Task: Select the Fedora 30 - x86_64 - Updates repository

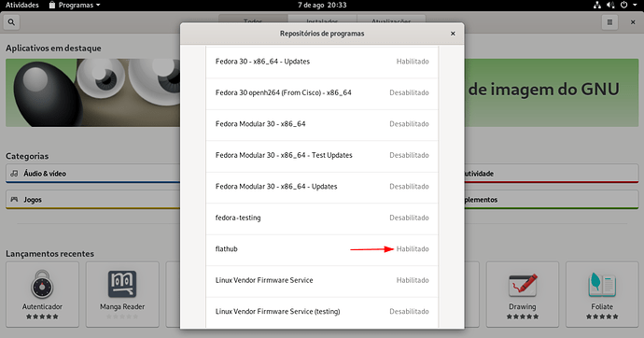Action: (x=322, y=62)
